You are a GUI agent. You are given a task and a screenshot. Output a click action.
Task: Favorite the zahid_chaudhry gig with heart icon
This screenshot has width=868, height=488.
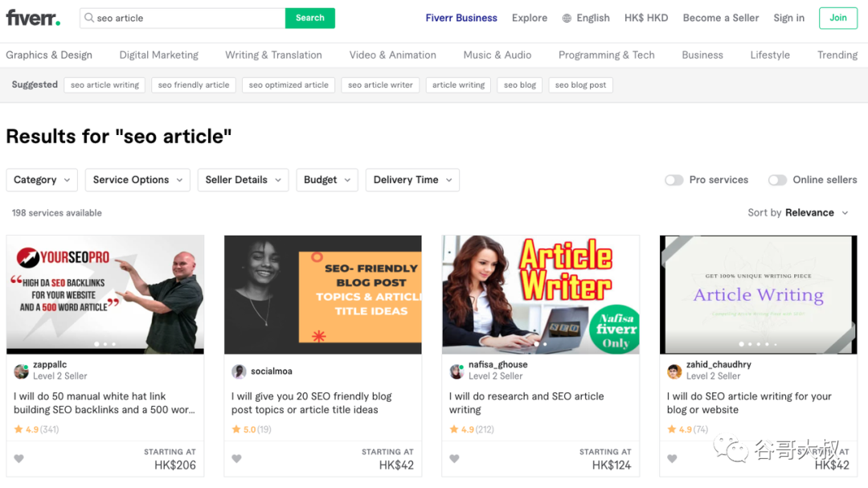pyautogui.click(x=672, y=458)
